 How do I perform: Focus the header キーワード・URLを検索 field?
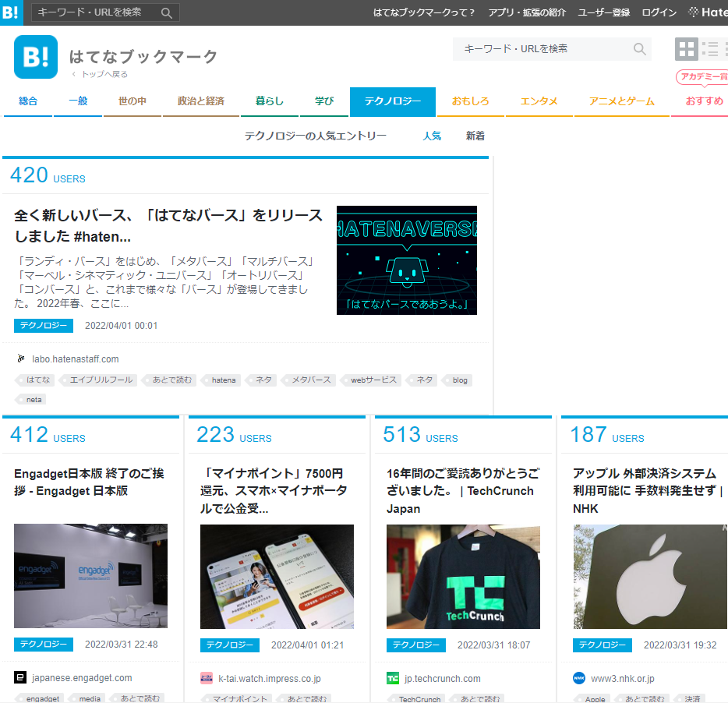552,49
